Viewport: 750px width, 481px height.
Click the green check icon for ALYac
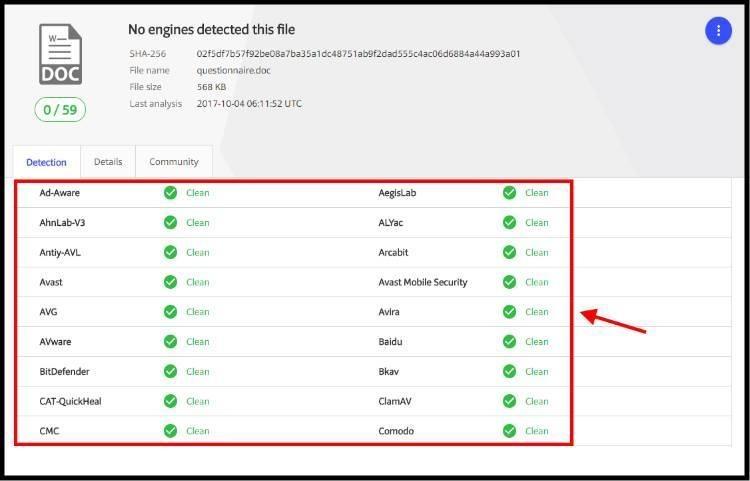tap(509, 222)
